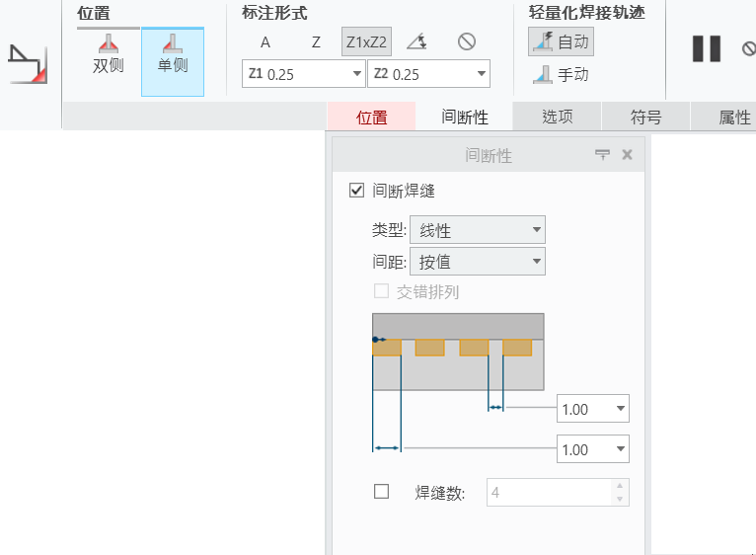756x555 pixels.
Task: Click the fillet weld feature icon at far left
Action: tap(28, 63)
